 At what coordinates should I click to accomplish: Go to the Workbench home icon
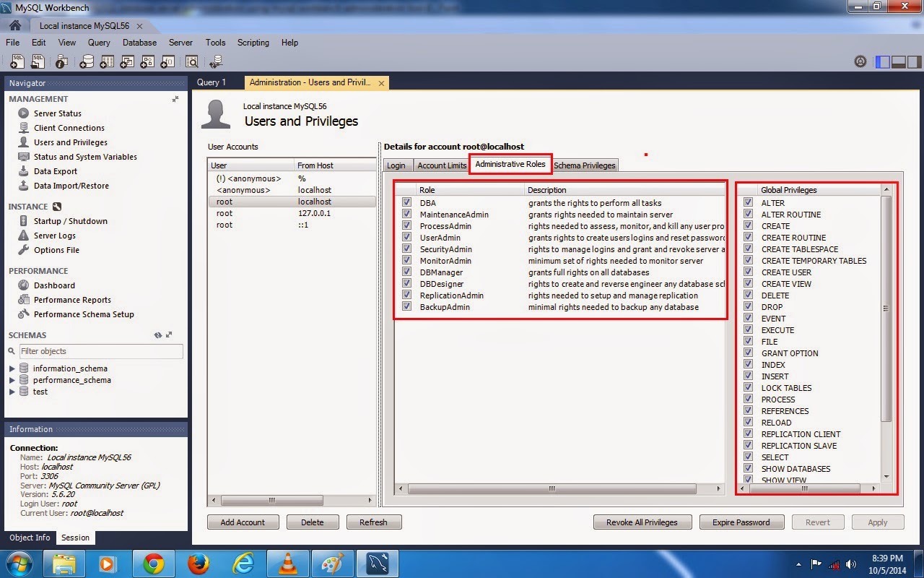14,25
